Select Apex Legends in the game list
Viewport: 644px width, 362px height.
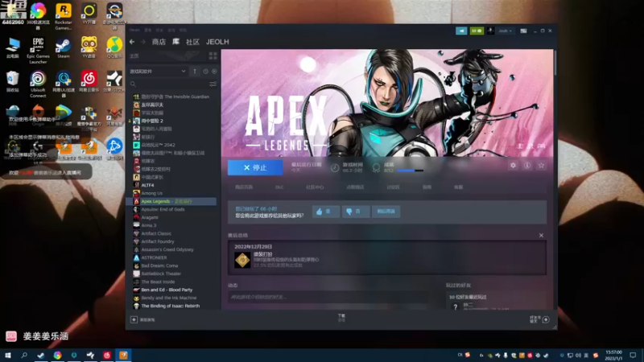pos(171,202)
